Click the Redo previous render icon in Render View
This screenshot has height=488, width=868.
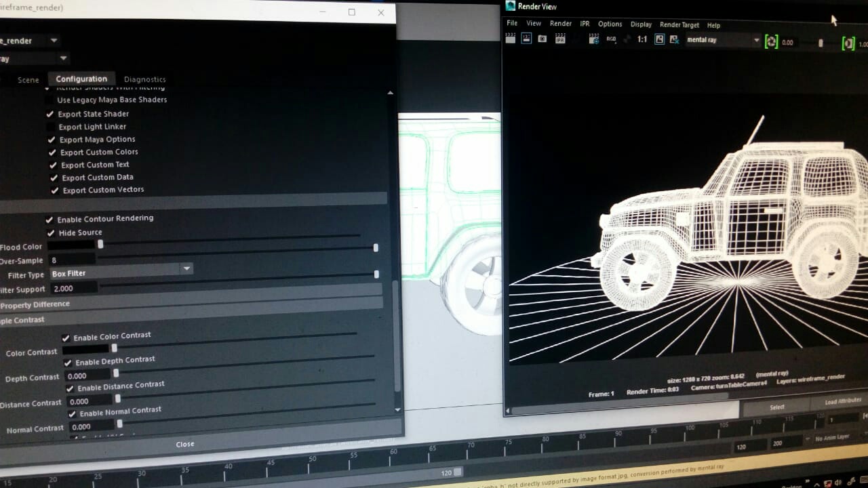tap(510, 39)
